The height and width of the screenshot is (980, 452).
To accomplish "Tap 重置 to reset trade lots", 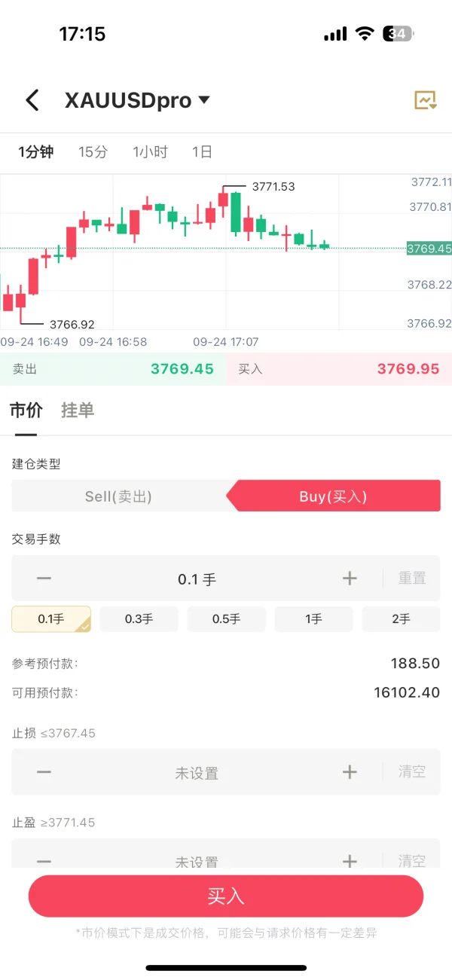I will (x=412, y=579).
